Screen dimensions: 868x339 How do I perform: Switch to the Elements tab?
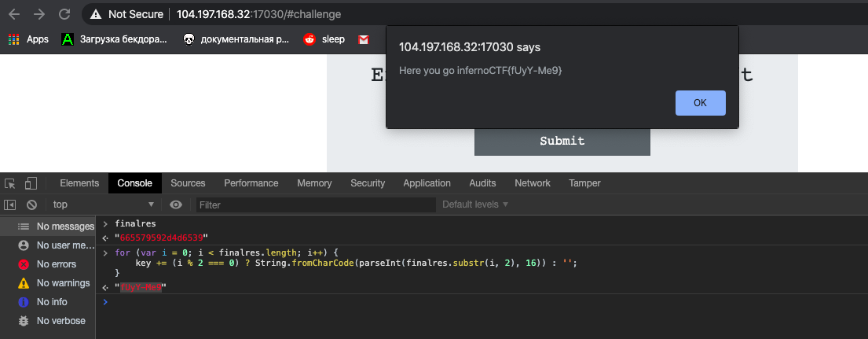[x=79, y=183]
